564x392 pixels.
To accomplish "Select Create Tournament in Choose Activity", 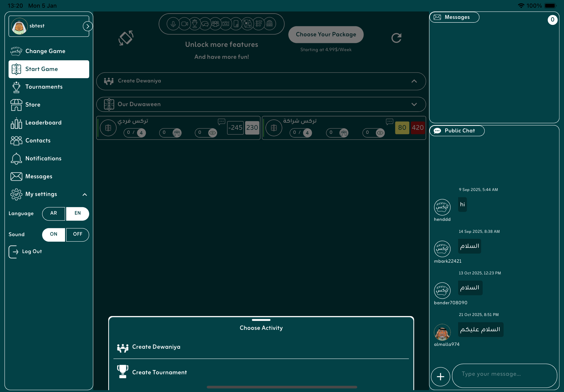I will click(159, 372).
